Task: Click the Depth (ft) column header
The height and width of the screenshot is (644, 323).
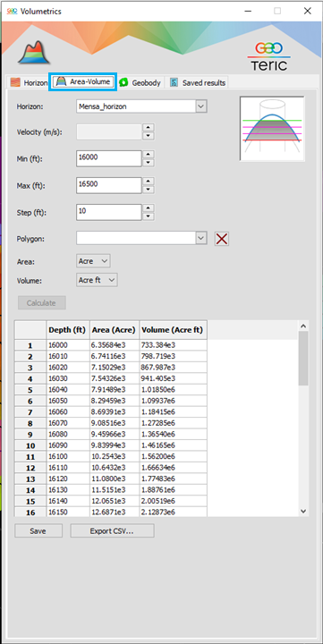Action: (x=68, y=330)
